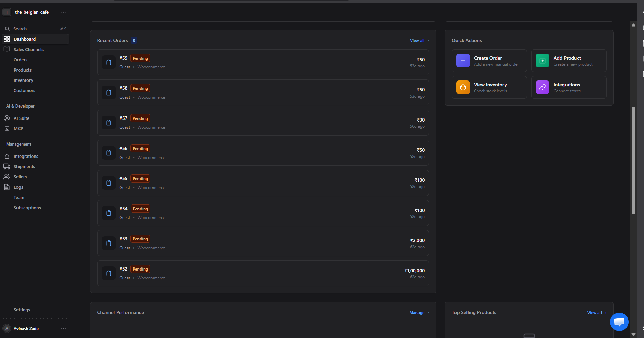Click View all link for Recent Orders
The height and width of the screenshot is (338, 644).
click(420, 40)
